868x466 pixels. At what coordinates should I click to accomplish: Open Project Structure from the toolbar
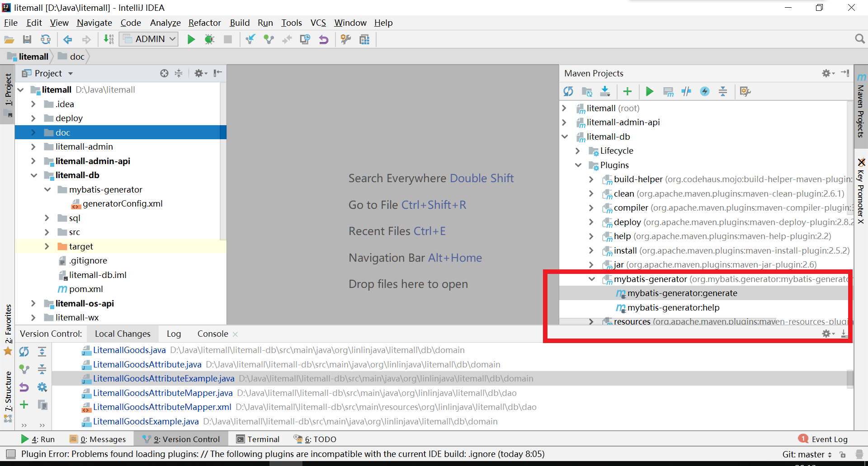click(x=364, y=40)
